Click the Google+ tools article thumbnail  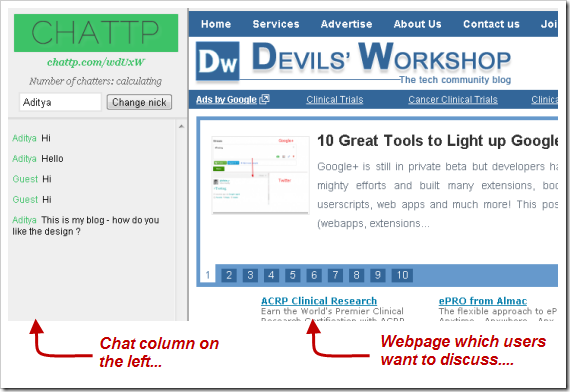point(260,175)
